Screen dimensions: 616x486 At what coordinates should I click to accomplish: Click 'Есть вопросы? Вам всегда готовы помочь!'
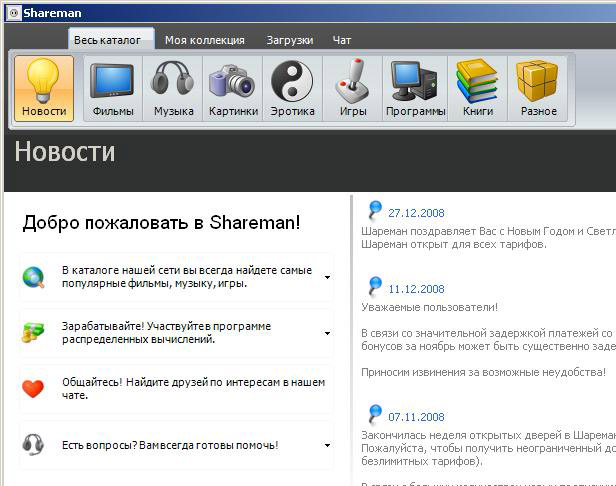click(x=170, y=445)
